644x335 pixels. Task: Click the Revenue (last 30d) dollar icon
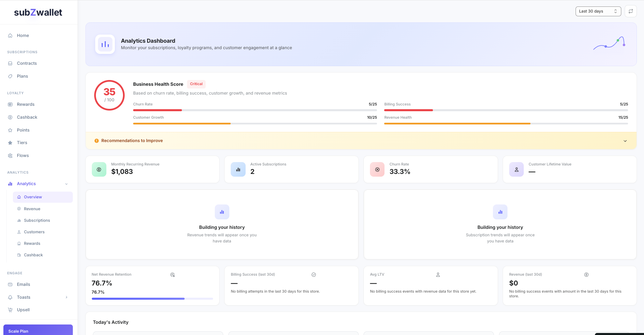point(586,275)
